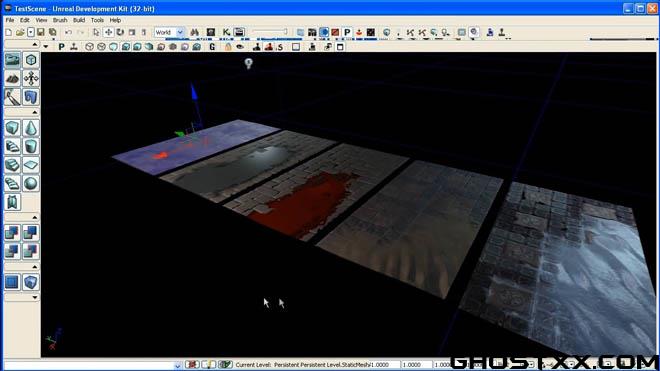Select the Cube brush builder
660x371 pixels.
(12, 128)
